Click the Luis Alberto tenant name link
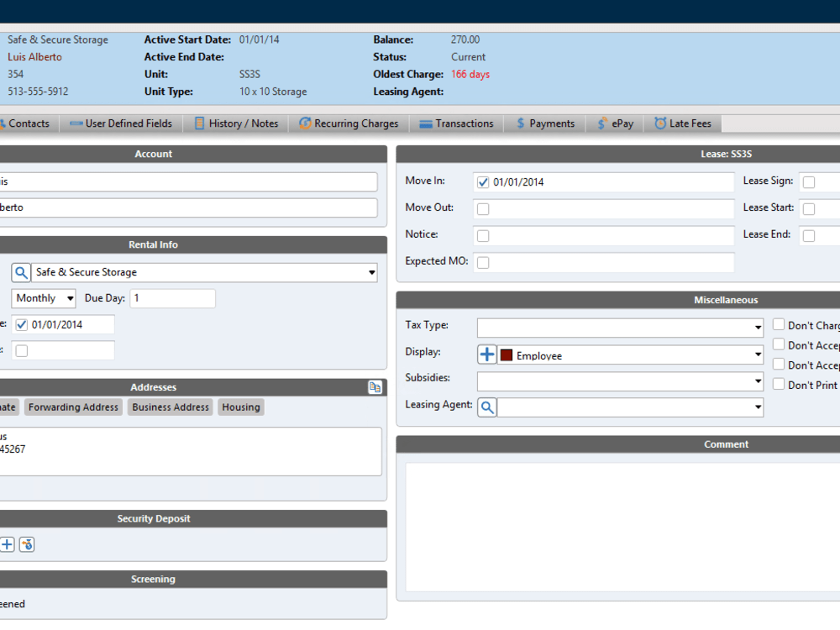This screenshot has width=840, height=630. (34, 57)
